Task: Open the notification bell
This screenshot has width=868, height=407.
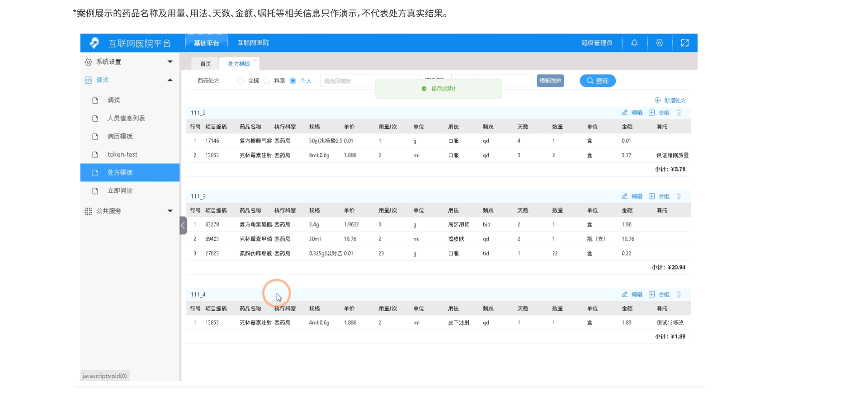Action: 634,43
